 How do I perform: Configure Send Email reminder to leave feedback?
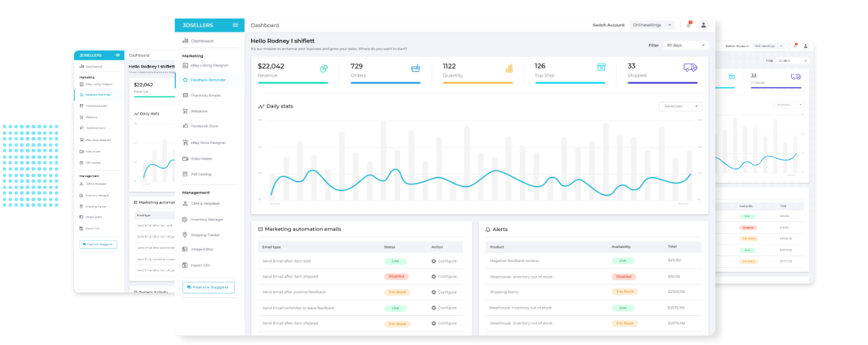click(444, 308)
